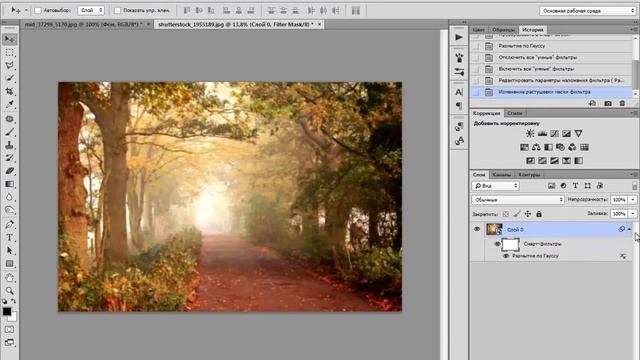Create new snapshot camera icon in History
Image resolution: width=640 pixels, height=360 pixels.
(x=608, y=103)
